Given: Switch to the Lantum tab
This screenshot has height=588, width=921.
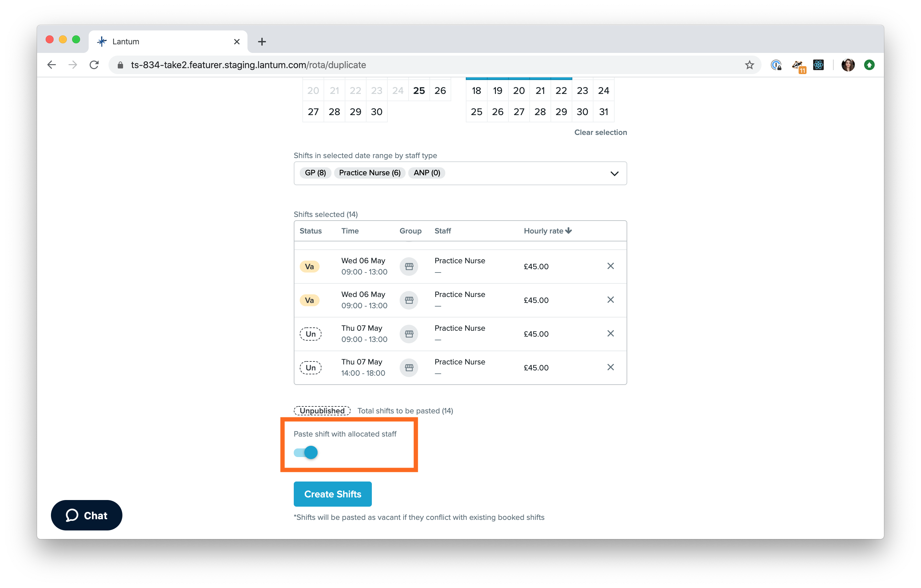Looking at the screenshot, I should click(168, 42).
